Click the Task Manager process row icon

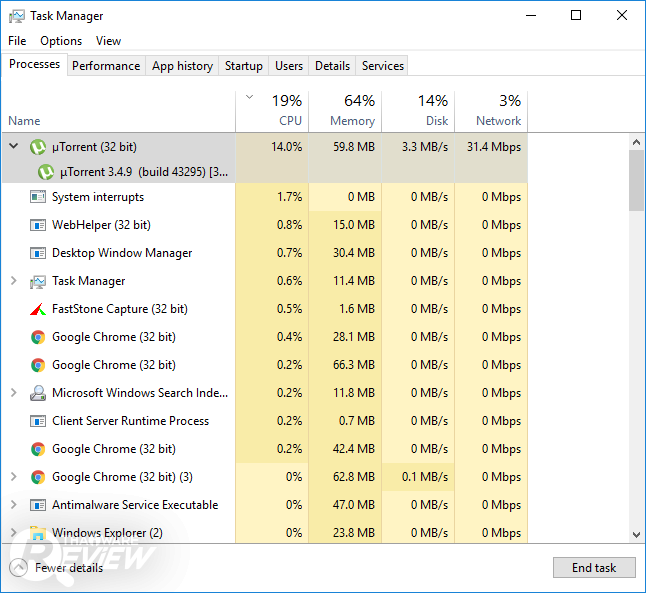[x=38, y=281]
